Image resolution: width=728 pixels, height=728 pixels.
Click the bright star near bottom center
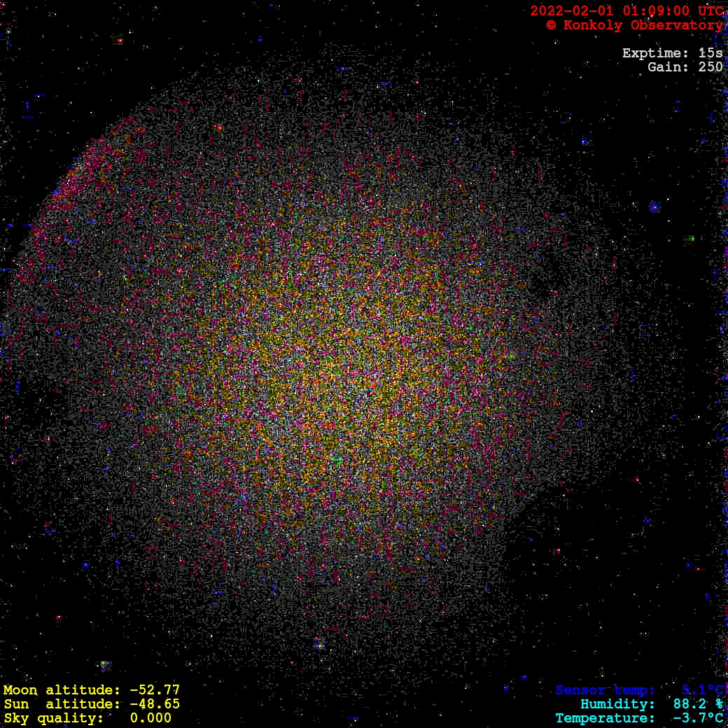click(319, 643)
